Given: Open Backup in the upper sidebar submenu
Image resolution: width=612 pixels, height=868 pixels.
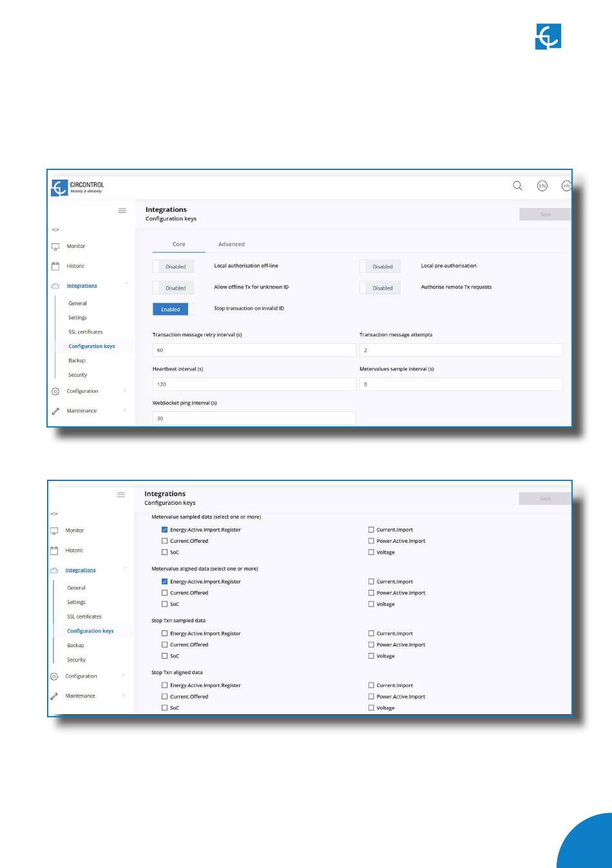Looking at the screenshot, I should click(x=77, y=361).
